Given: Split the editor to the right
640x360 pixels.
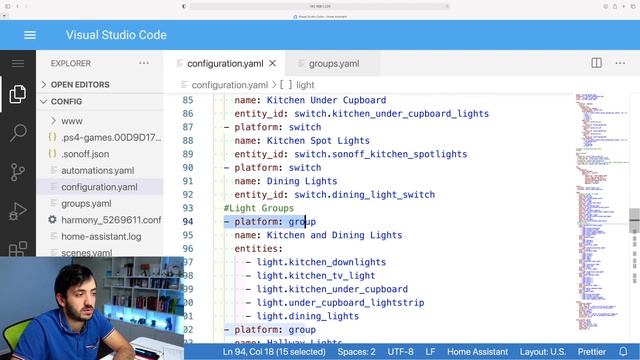Looking at the screenshot, I should coord(596,63).
